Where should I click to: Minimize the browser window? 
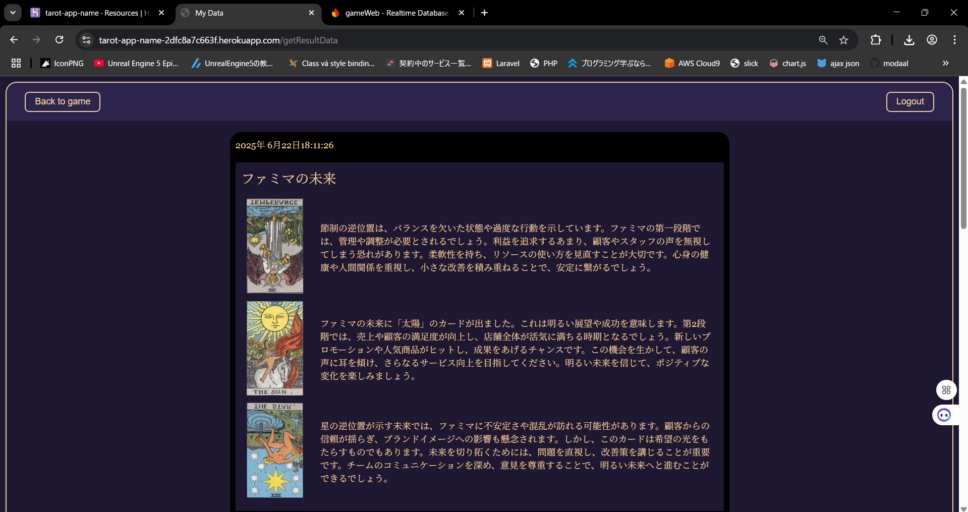click(x=896, y=12)
